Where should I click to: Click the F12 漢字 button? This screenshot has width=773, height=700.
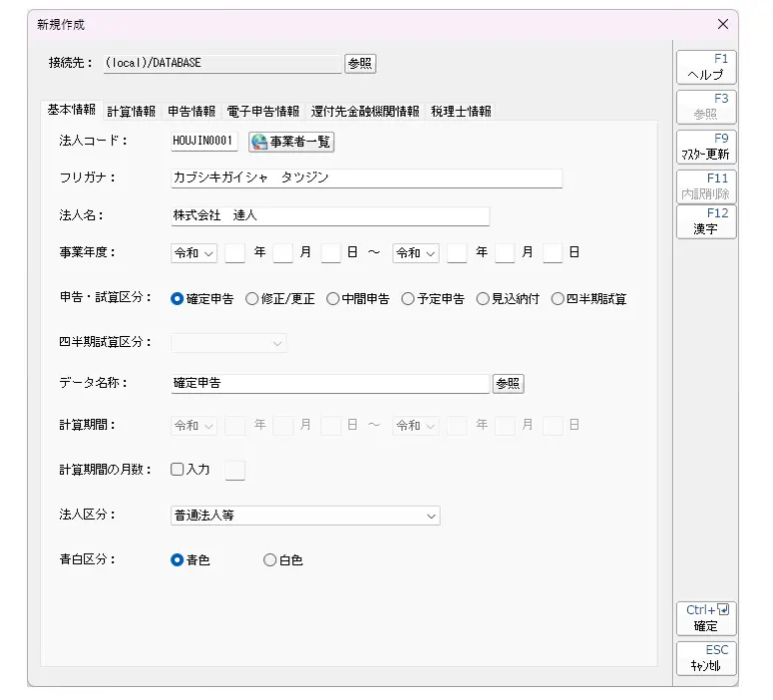[x=706, y=221]
